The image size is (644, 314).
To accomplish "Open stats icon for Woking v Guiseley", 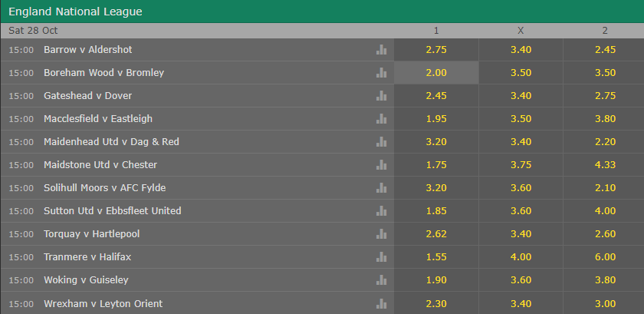I will [x=381, y=280].
